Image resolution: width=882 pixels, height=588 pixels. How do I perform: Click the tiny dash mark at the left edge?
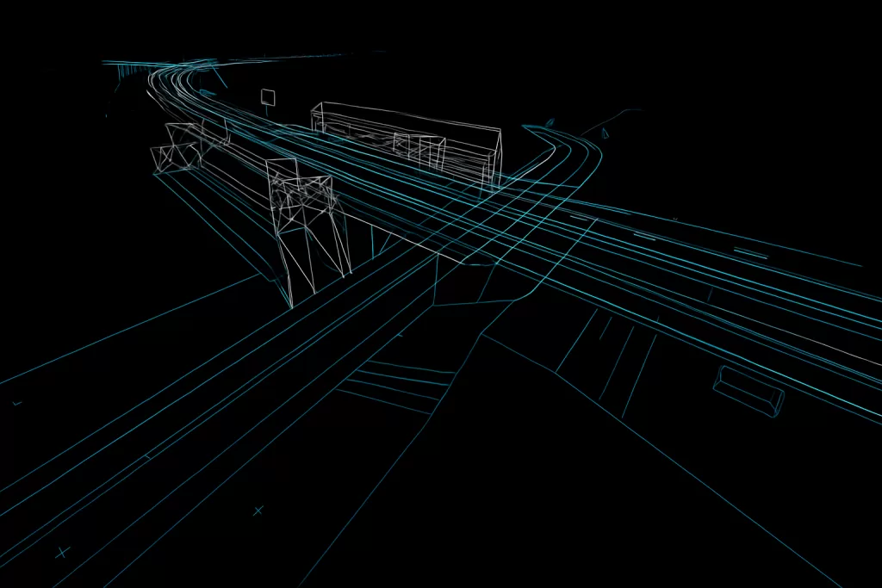click(x=16, y=403)
